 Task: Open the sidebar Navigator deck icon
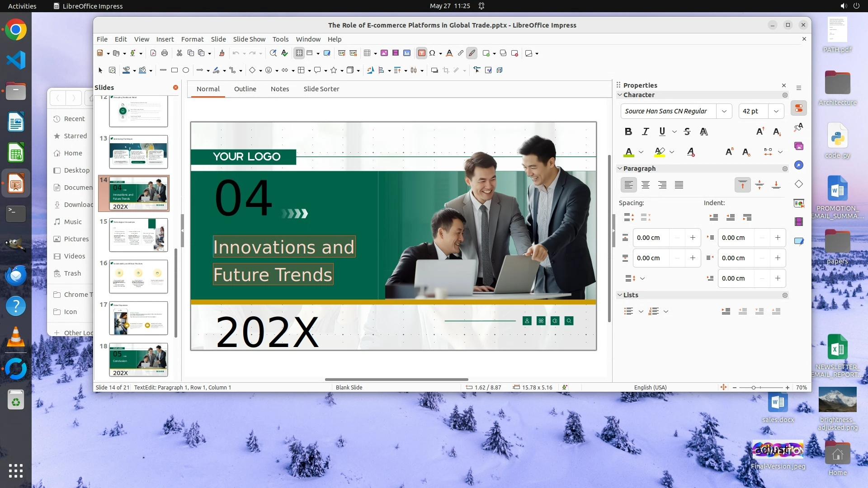799,165
